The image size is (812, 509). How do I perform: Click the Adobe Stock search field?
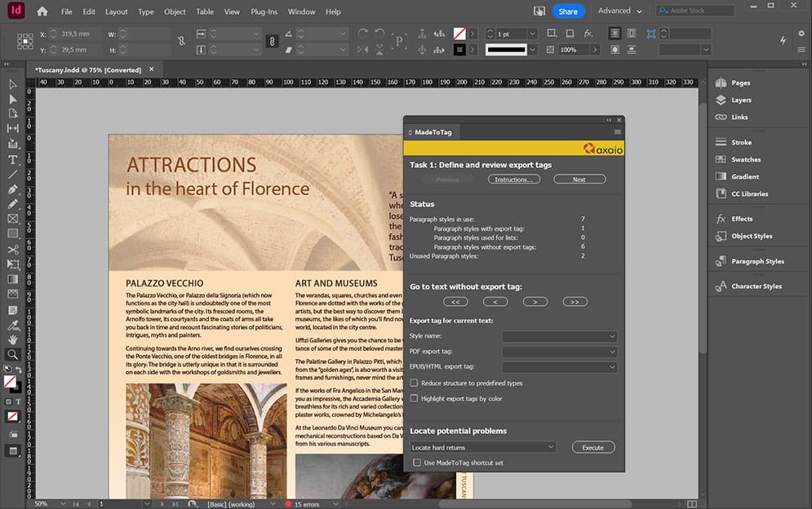695,11
